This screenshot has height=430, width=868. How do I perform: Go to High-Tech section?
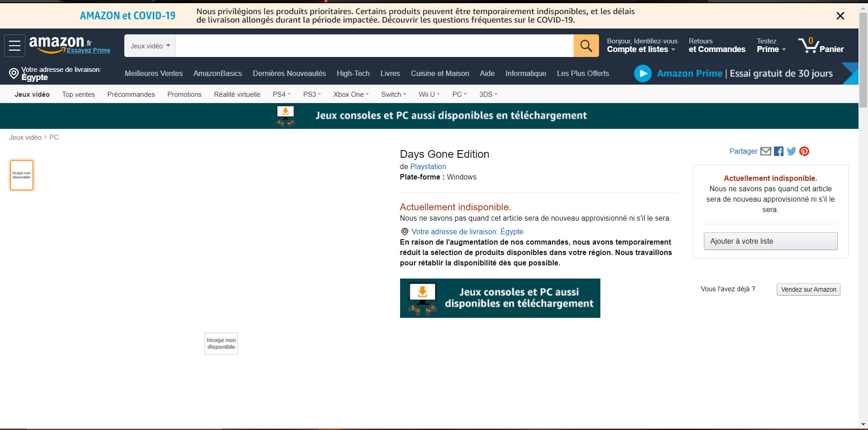[x=353, y=73]
